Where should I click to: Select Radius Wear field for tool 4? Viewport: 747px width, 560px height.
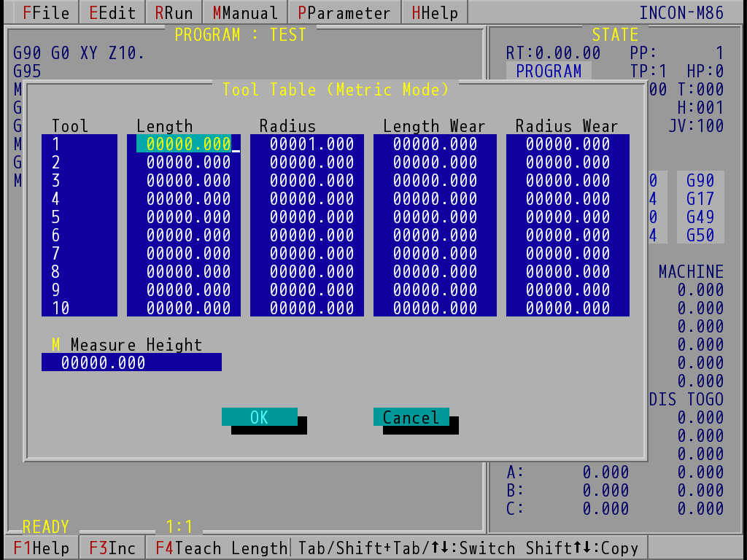(568, 198)
